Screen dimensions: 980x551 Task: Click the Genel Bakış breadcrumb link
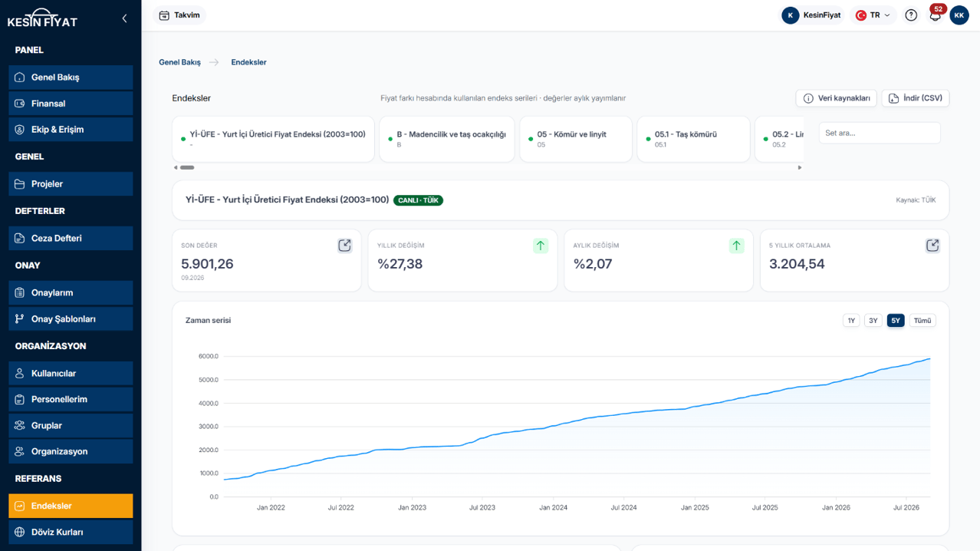click(179, 62)
